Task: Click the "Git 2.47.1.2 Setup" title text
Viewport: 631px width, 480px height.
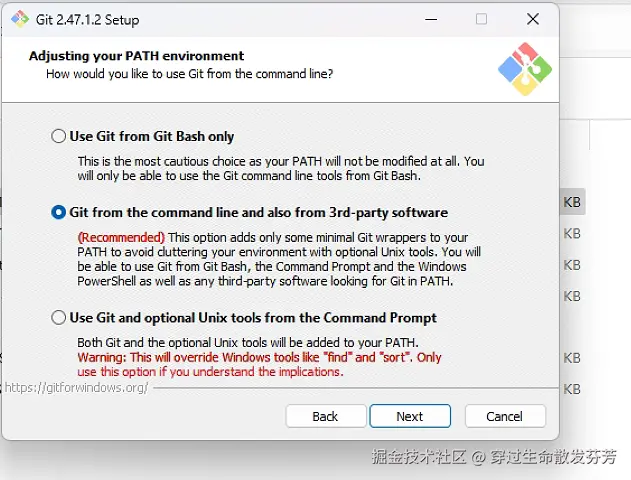Action: [x=87, y=20]
